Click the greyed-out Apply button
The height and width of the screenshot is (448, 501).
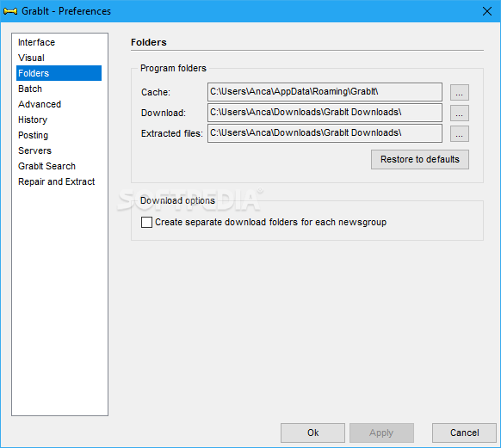pyautogui.click(x=381, y=433)
